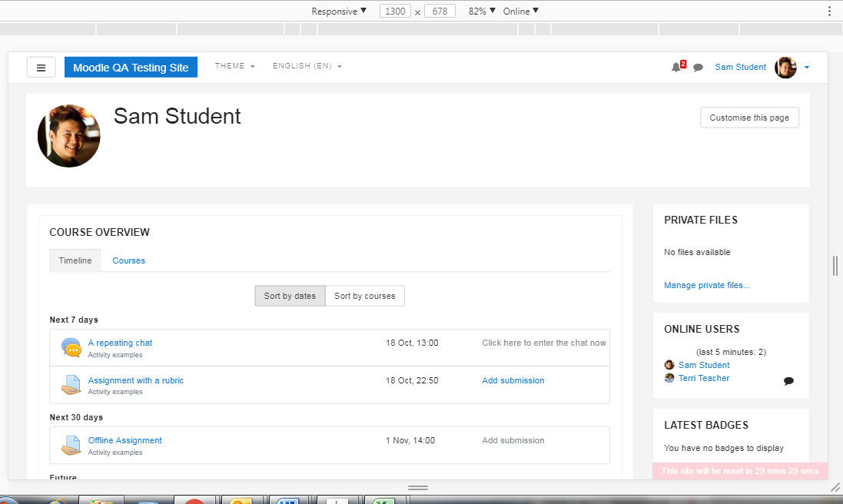843x504 pixels.
Task: Click the '(last 5 minutes: 2)' text
Action: pos(731,352)
